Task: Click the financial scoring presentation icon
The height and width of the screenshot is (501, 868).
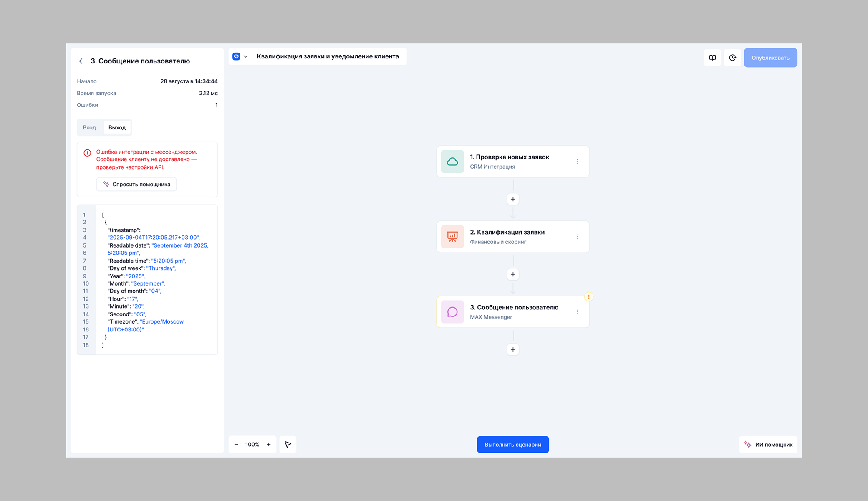Action: pos(452,237)
